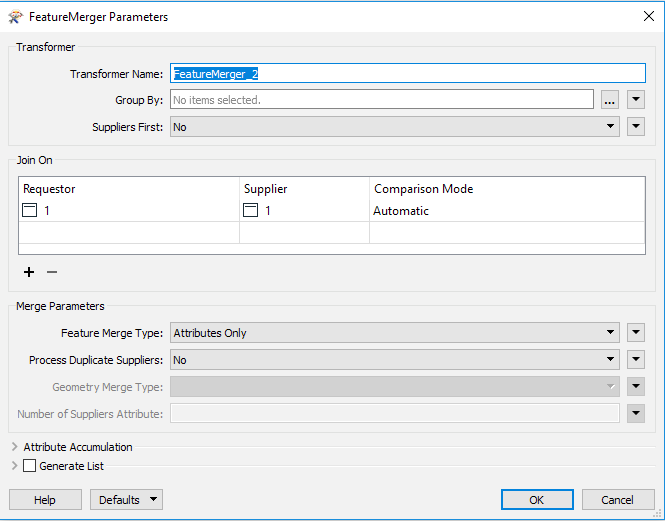
Task: Confirm with the OK button
Action: pos(537,500)
